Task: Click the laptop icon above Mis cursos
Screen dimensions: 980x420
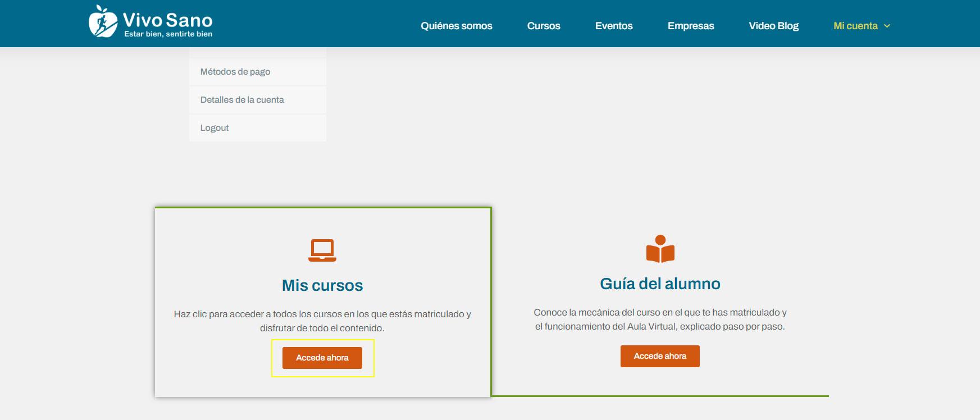Action: tap(322, 250)
